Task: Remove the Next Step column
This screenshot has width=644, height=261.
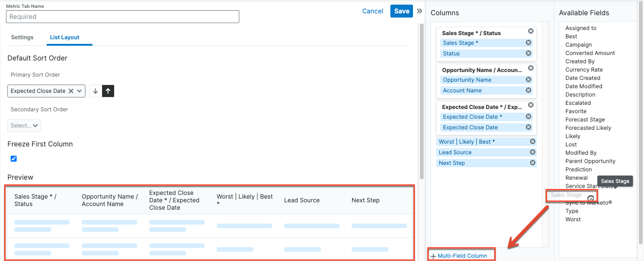Action: coord(533,163)
